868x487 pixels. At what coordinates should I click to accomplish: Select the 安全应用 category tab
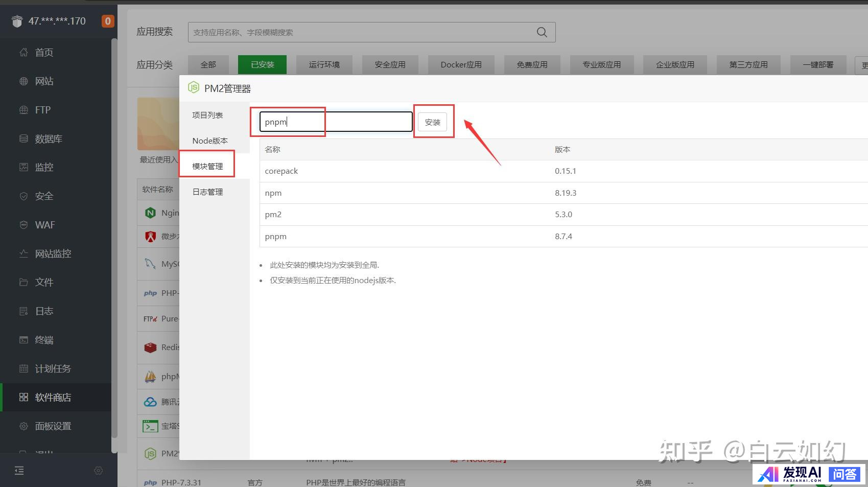tap(390, 65)
